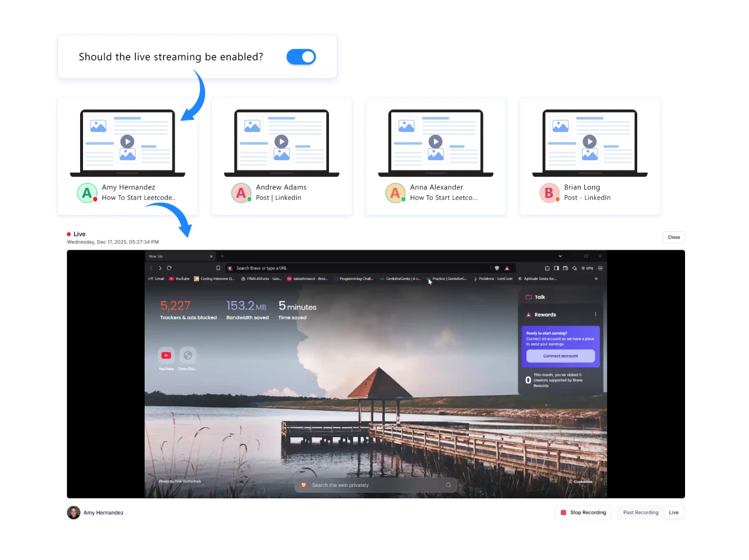Click the Brave Talk camera icon in the widget
Image resolution: width=749 pixels, height=560 pixels.
[528, 297]
